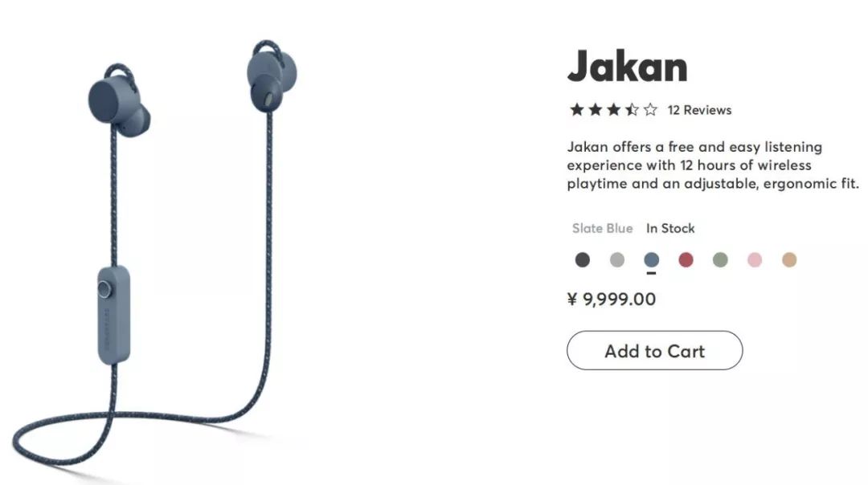
Task: Click the inline remote control on cable
Action: click(114, 316)
